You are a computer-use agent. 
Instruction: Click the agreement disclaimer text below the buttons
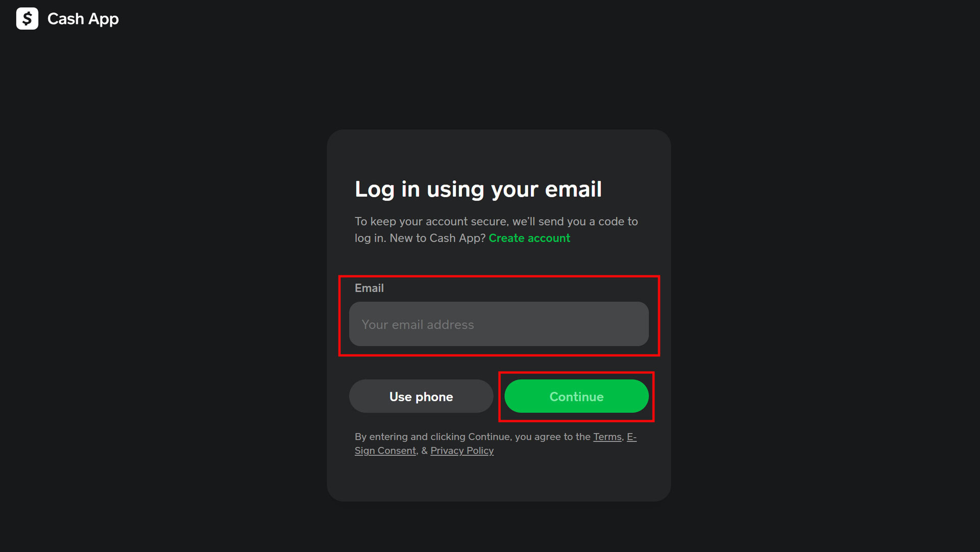click(x=496, y=444)
